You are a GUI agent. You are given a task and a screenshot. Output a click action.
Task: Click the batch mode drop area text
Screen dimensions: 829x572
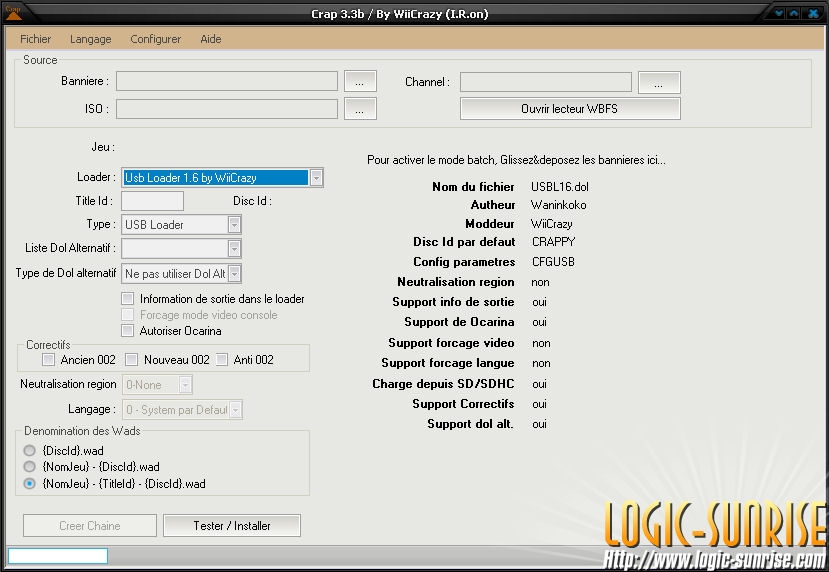point(517,160)
